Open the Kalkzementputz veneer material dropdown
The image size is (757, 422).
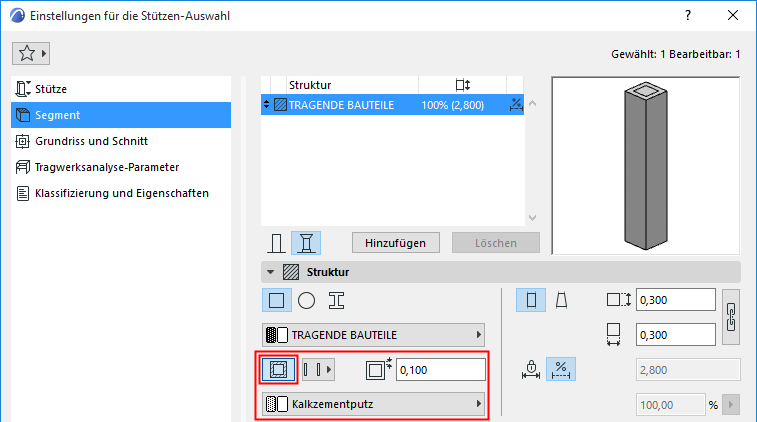coord(372,404)
